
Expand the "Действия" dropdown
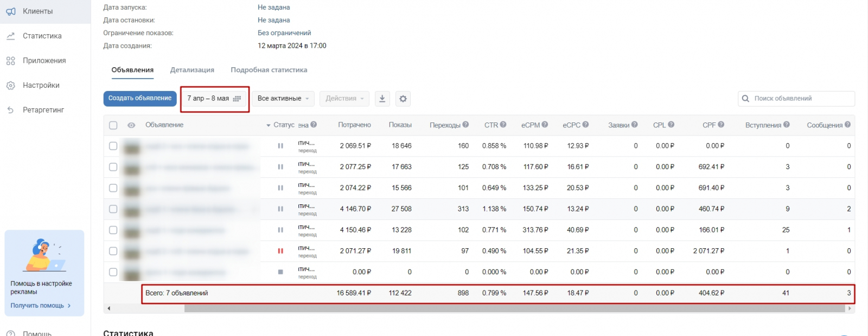(x=344, y=99)
